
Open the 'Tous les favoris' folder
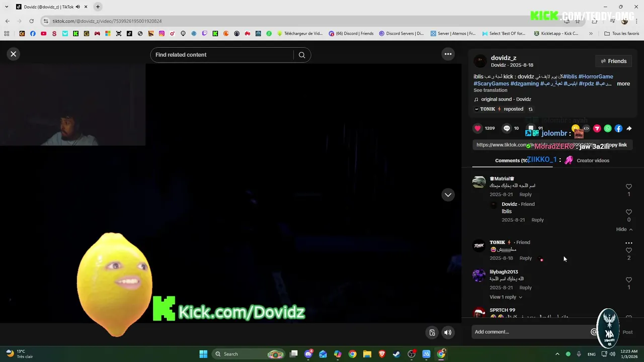621,34
